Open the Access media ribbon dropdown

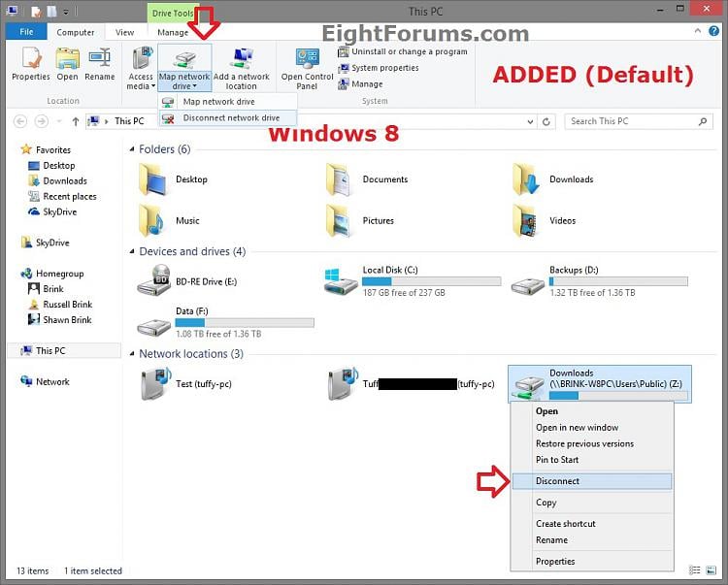pyautogui.click(x=141, y=68)
